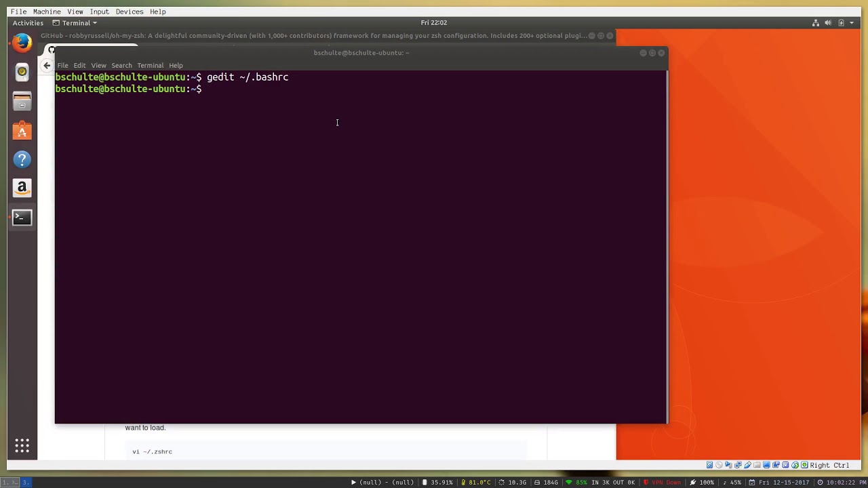Click the Right Ctrl host key label
The height and width of the screenshot is (488, 868).
(x=829, y=465)
